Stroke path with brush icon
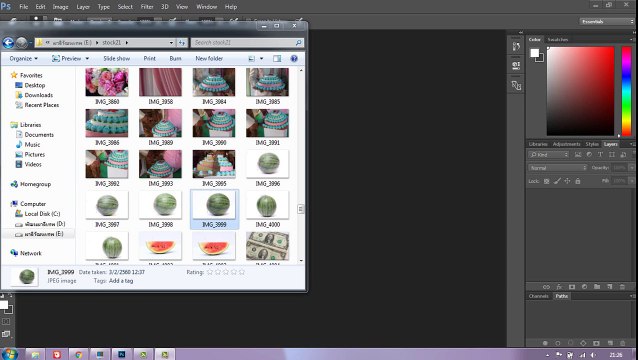 [558, 343]
